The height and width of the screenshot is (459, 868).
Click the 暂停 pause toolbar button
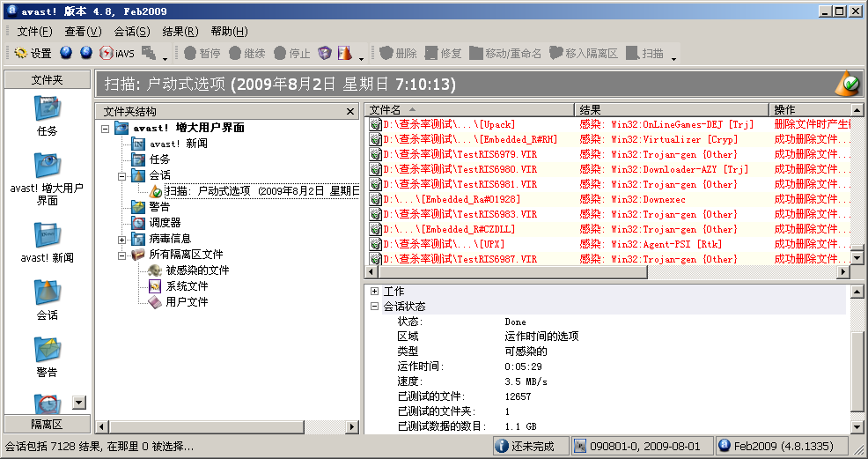click(x=202, y=53)
